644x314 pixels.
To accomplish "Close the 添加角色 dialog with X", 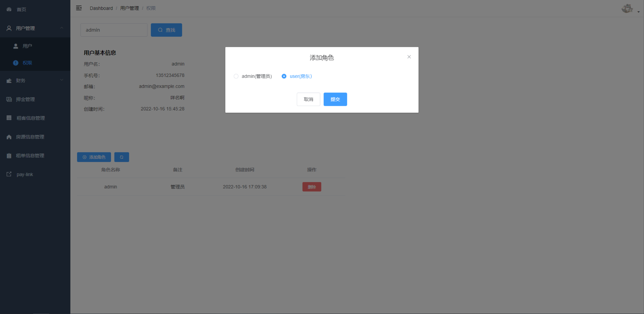I will click(x=409, y=57).
